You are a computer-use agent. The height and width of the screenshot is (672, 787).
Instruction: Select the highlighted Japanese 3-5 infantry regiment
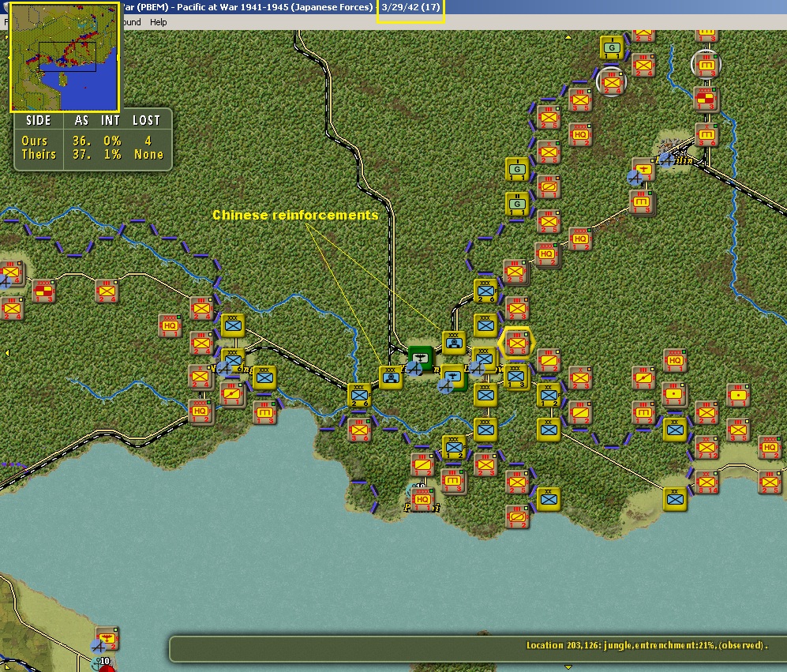click(516, 344)
